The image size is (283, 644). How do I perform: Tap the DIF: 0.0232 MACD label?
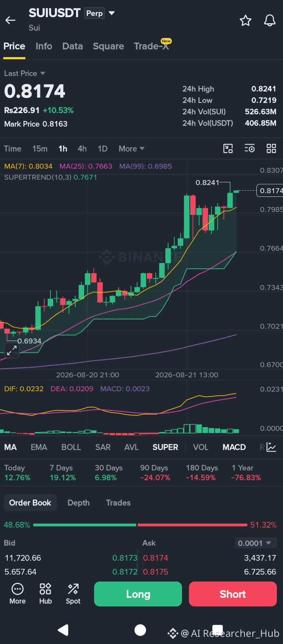[24, 389]
